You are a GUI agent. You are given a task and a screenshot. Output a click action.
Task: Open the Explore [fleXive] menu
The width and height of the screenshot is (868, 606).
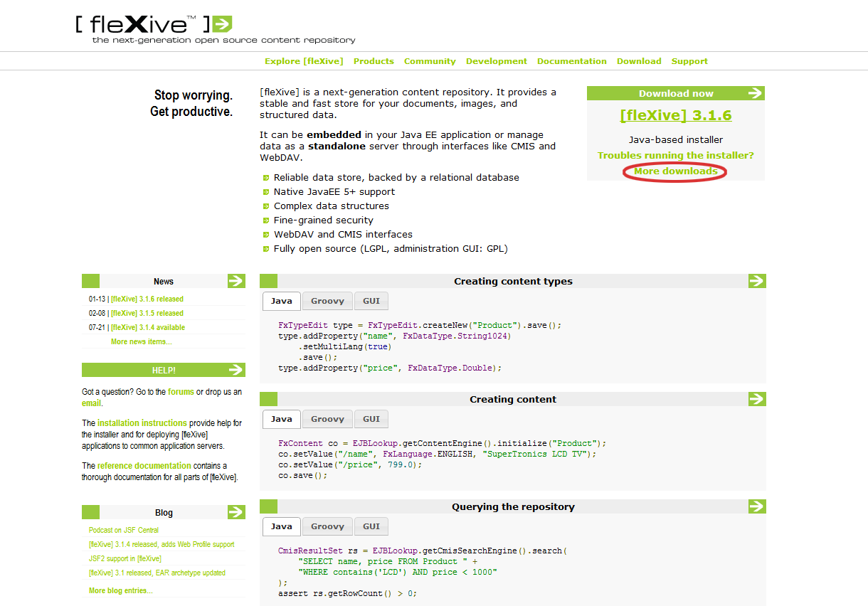coord(304,61)
